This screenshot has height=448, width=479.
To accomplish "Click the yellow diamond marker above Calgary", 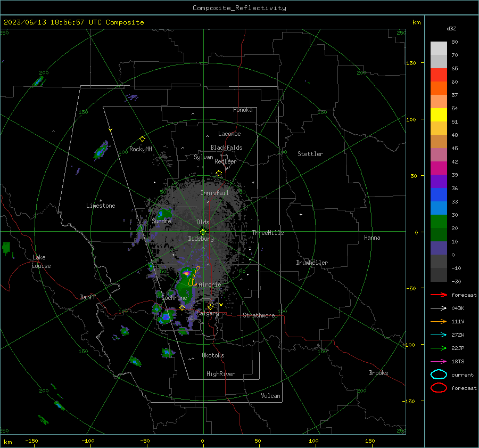I will [x=210, y=307].
